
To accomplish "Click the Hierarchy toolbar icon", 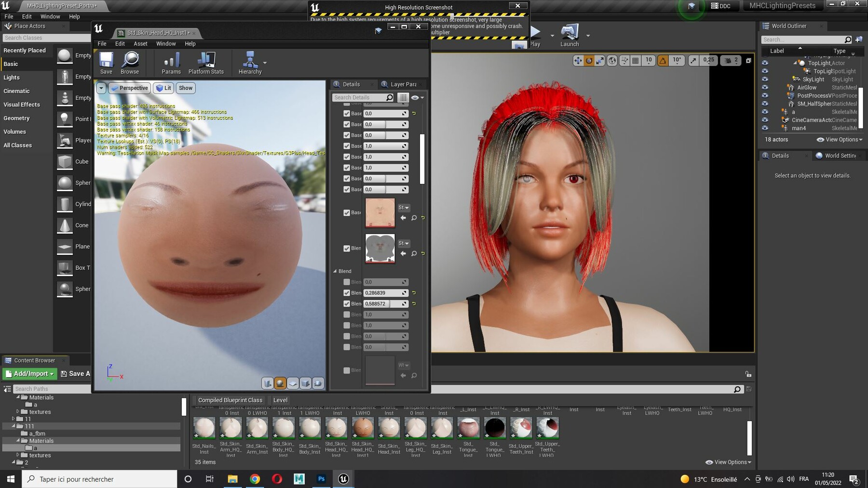I will pos(250,63).
